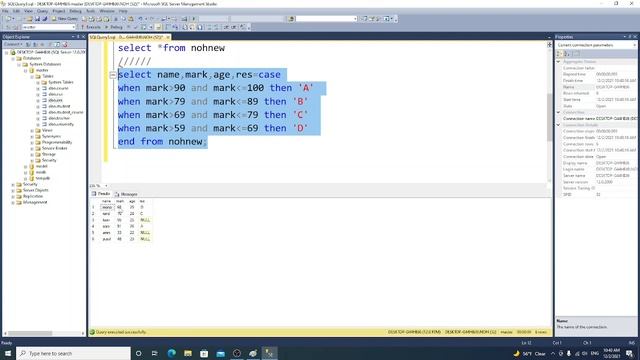Click the vertical scrollbar of the query editor
640x360 pixels.
549,117
